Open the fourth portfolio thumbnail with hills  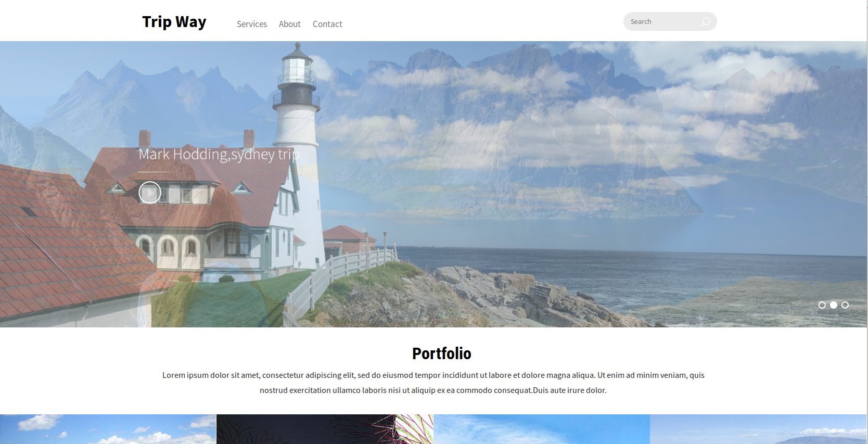coord(758,429)
